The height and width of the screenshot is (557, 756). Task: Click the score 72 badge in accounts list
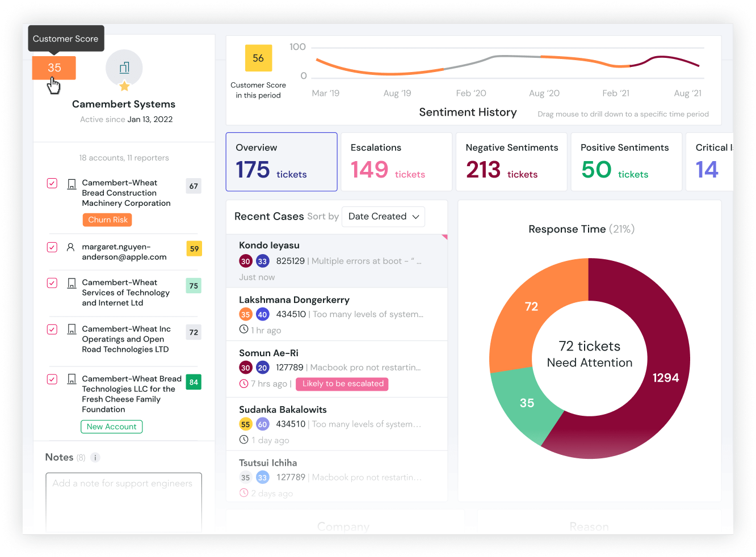(194, 332)
